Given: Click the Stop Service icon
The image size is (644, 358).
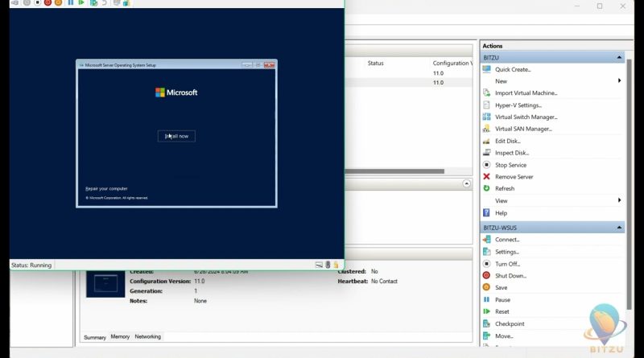Looking at the screenshot, I should (x=487, y=165).
